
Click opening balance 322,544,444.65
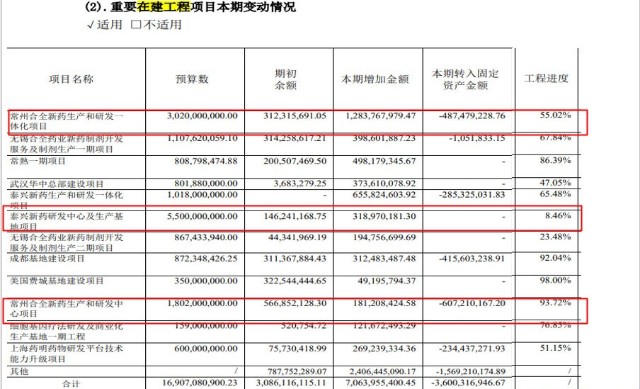pyautogui.click(x=295, y=281)
